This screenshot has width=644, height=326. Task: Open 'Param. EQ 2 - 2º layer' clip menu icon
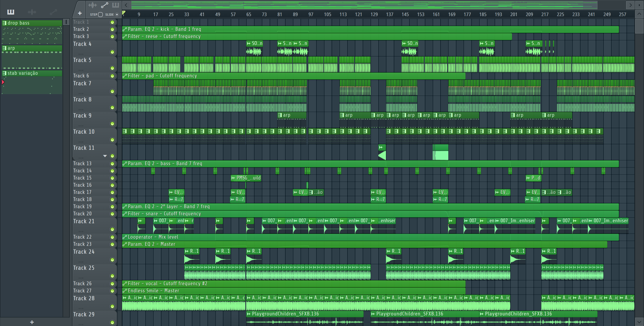click(x=125, y=207)
